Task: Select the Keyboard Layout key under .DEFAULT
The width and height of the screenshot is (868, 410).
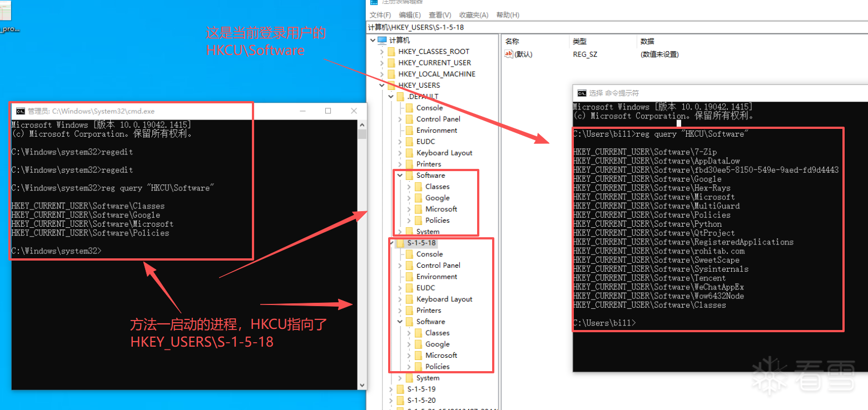Action: click(444, 153)
